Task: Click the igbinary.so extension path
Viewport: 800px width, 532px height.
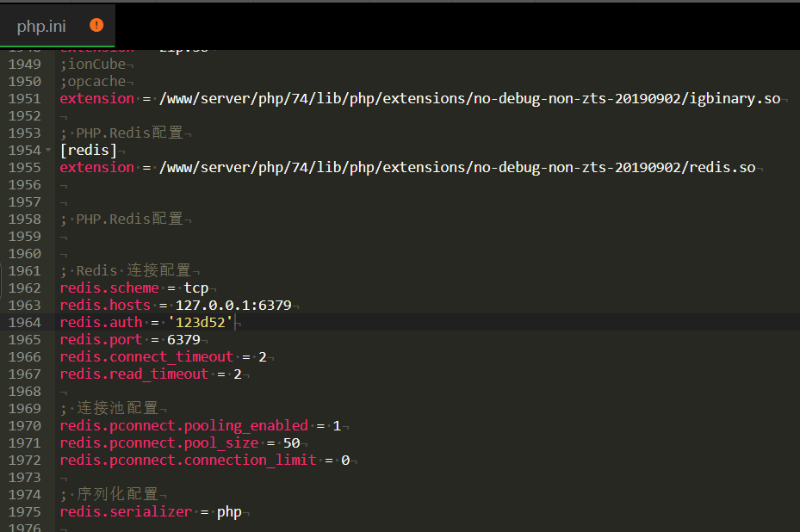Action: [x=469, y=98]
